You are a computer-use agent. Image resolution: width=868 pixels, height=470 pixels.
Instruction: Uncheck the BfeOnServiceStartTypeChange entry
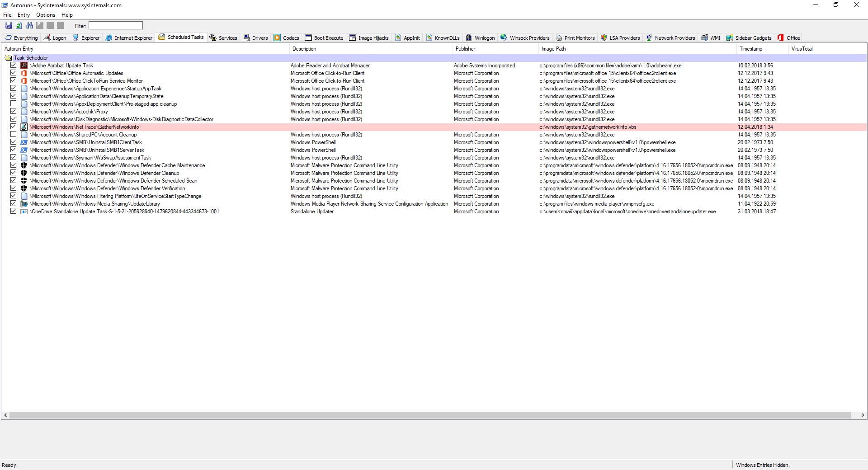click(14, 196)
